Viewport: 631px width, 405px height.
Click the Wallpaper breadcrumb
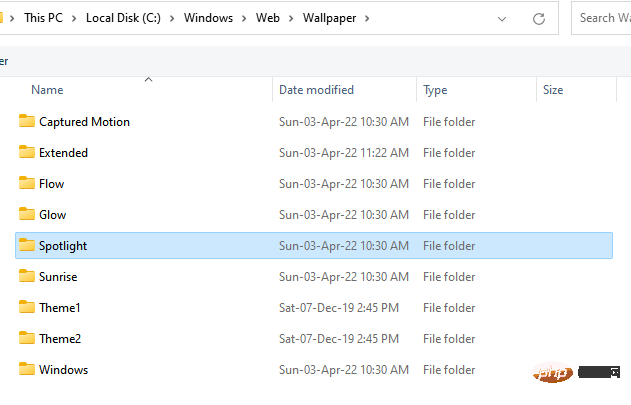click(x=330, y=18)
